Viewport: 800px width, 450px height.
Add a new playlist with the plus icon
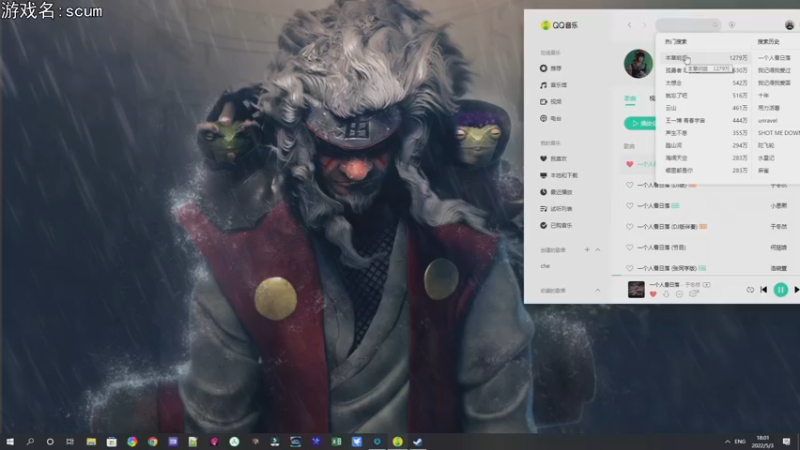[587, 249]
